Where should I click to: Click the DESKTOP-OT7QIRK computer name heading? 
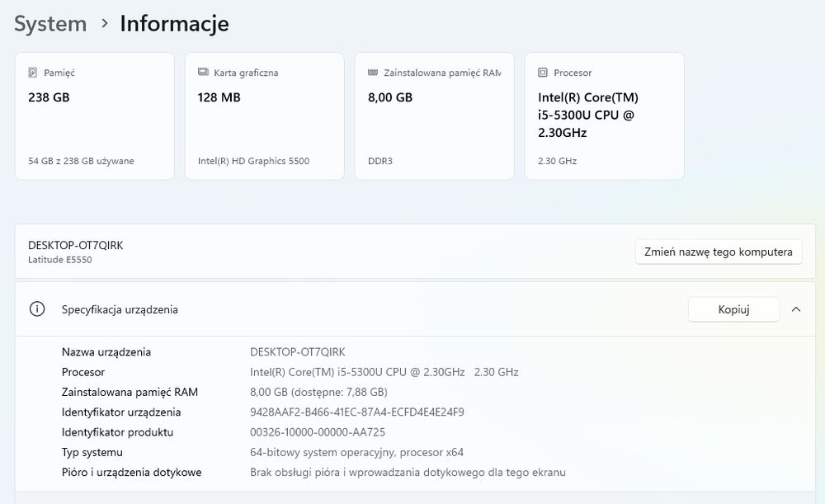pos(75,245)
